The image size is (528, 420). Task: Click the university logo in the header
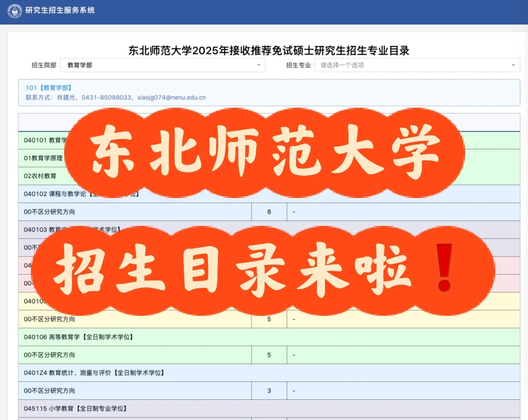pyautogui.click(x=15, y=10)
